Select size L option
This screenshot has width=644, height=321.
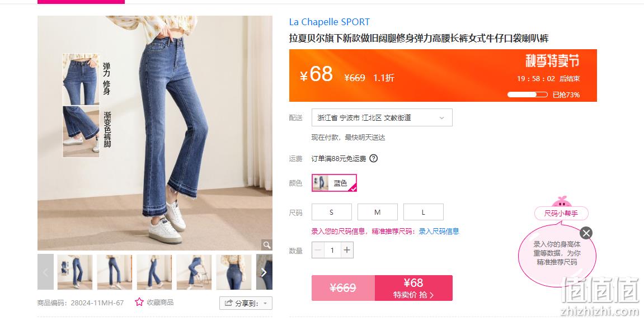click(x=424, y=212)
